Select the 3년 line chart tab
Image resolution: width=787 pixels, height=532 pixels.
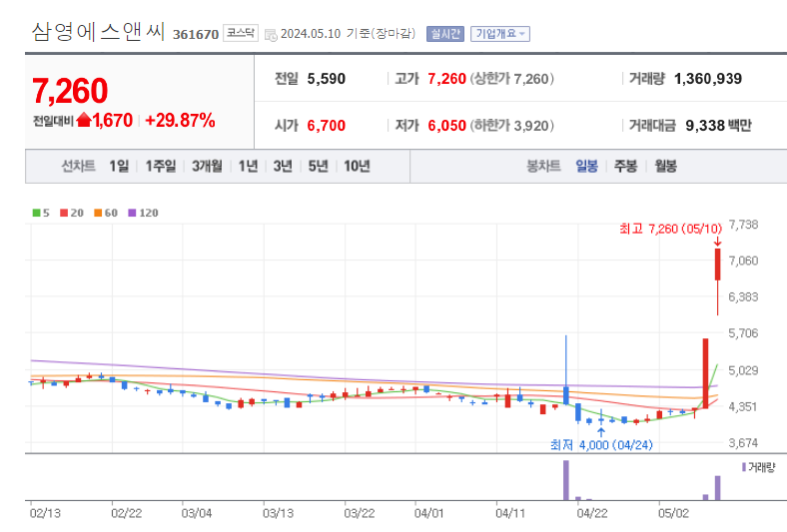283,166
